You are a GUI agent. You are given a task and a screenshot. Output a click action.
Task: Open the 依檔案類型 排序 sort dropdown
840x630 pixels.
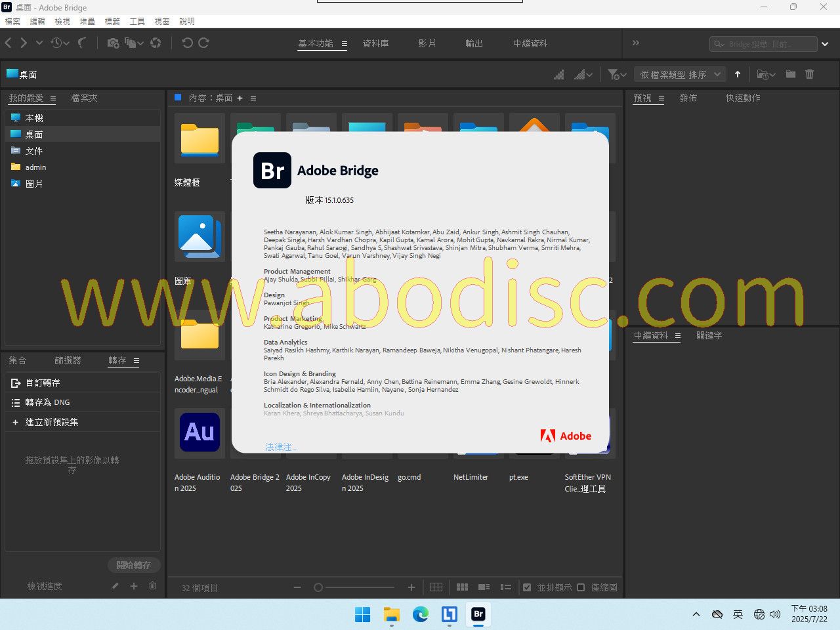(x=680, y=74)
